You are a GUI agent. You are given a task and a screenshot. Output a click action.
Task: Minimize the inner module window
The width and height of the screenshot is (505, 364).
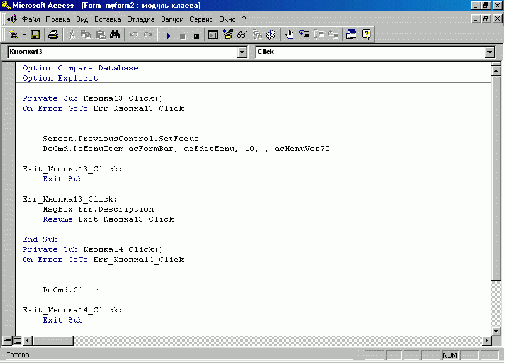(x=477, y=19)
